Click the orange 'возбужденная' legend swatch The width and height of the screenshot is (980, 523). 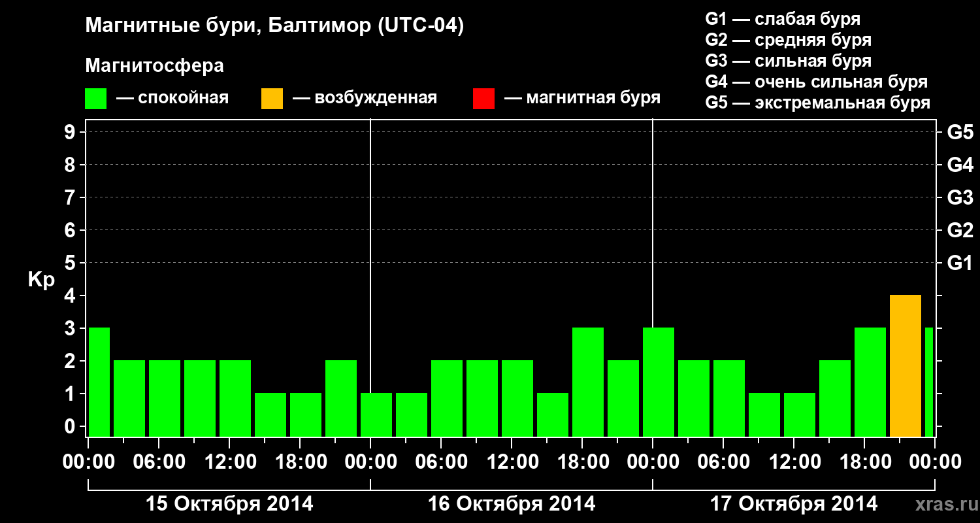coord(272,99)
